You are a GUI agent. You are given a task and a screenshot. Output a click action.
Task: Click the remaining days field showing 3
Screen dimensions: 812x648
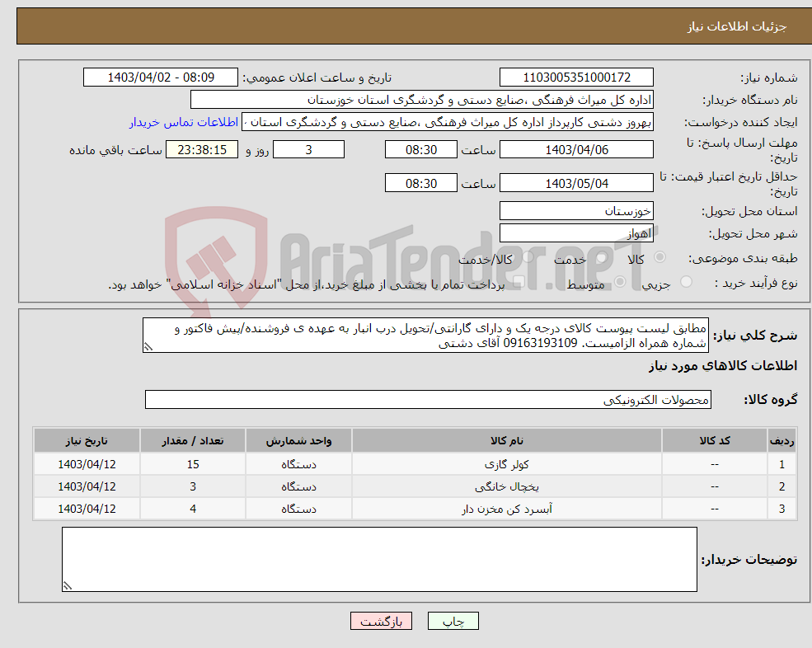(x=308, y=150)
